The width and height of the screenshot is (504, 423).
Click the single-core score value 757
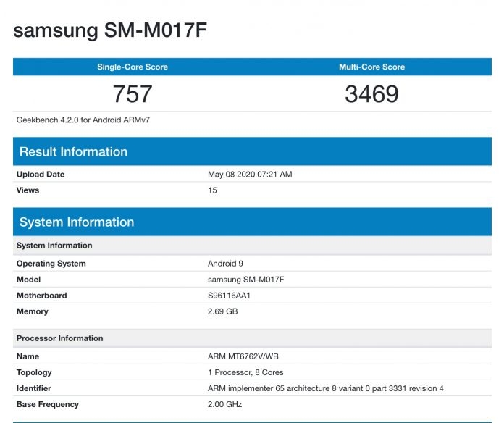coord(133,94)
